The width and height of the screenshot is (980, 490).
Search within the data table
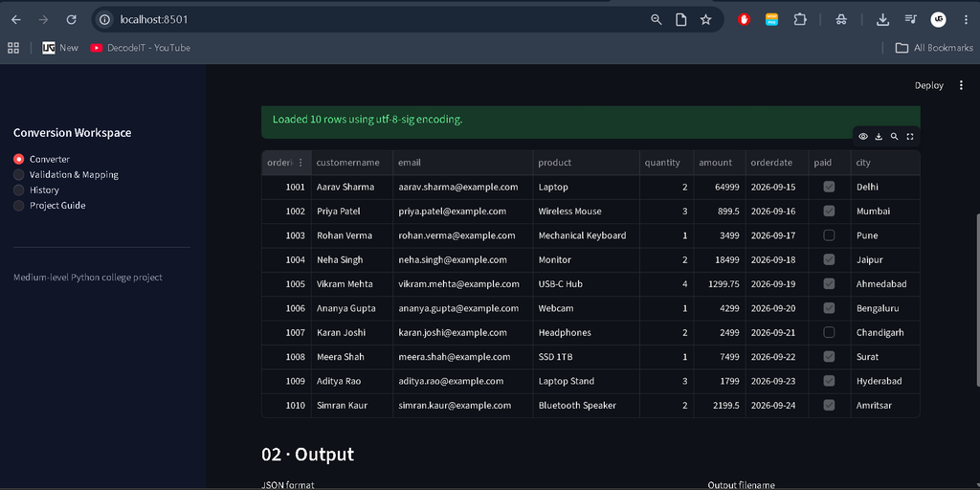pos(895,136)
